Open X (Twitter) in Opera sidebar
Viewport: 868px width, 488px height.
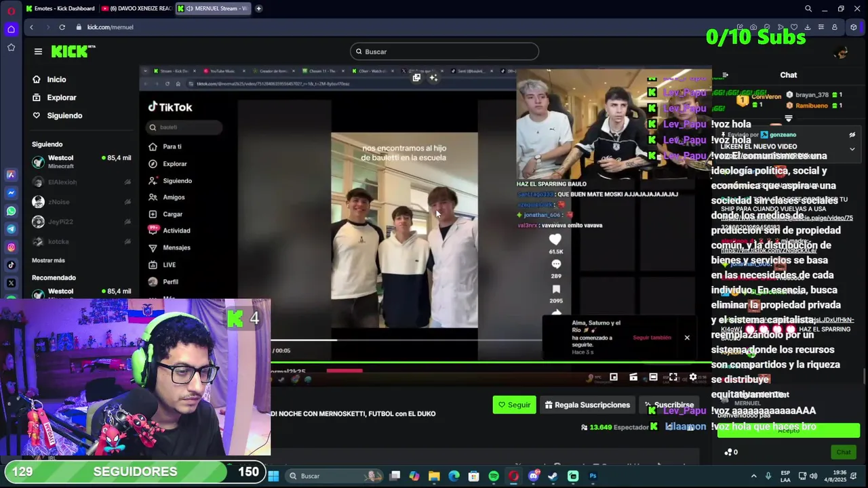point(11,283)
